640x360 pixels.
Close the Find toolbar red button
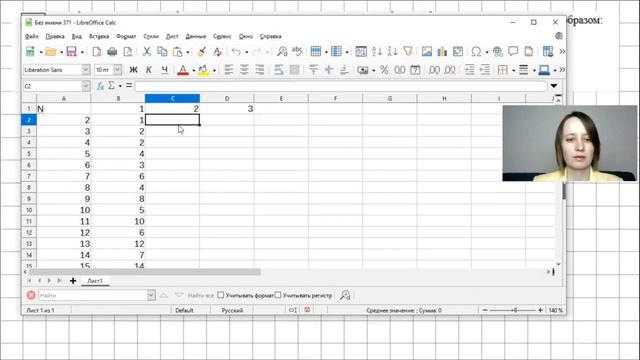pyautogui.click(x=31, y=295)
